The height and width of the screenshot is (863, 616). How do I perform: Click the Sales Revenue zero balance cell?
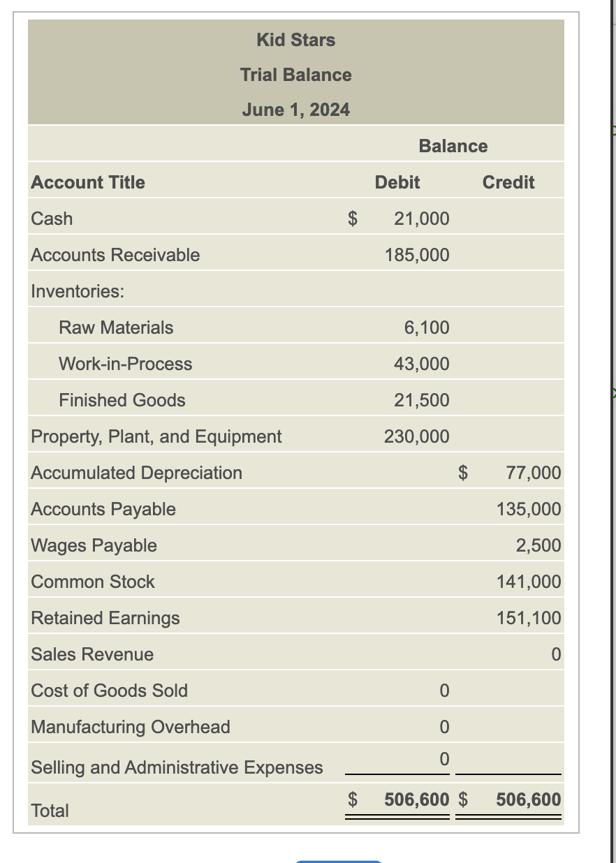point(555,654)
